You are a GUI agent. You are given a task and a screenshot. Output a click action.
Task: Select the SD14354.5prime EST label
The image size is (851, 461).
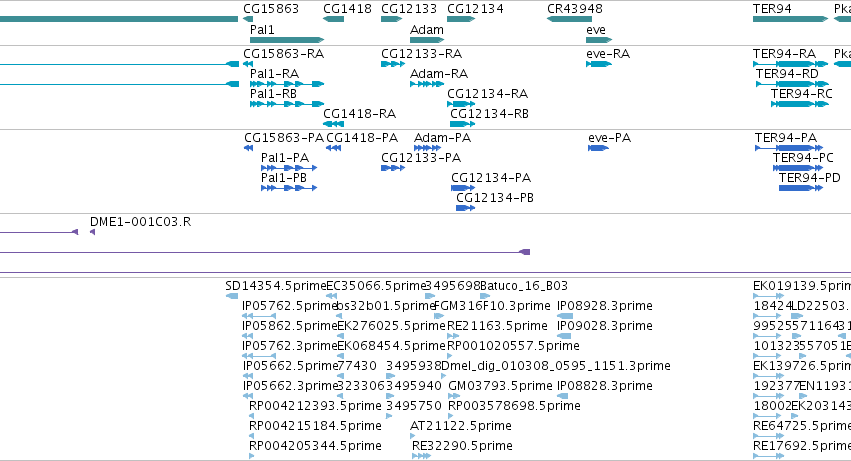tap(276, 286)
